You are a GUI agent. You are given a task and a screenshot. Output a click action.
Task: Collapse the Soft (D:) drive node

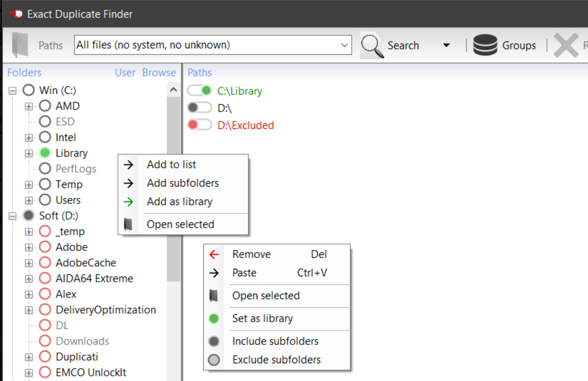tap(12, 215)
